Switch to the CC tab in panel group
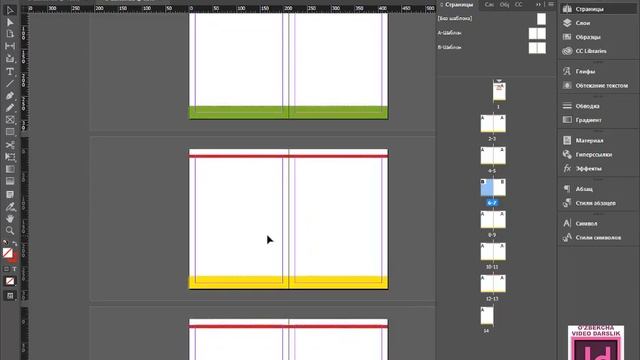Screen dimensions: 640x360 coord(518,5)
